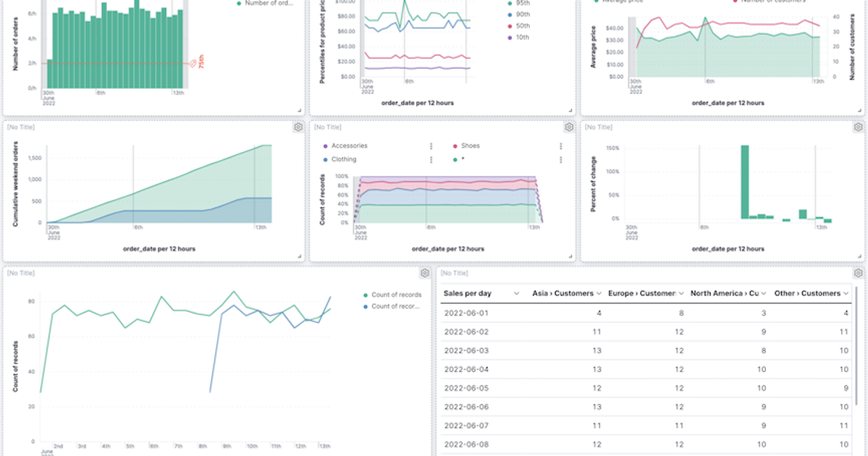Open the Sales per day column dropdown
This screenshot has width=868, height=456.
516,293
